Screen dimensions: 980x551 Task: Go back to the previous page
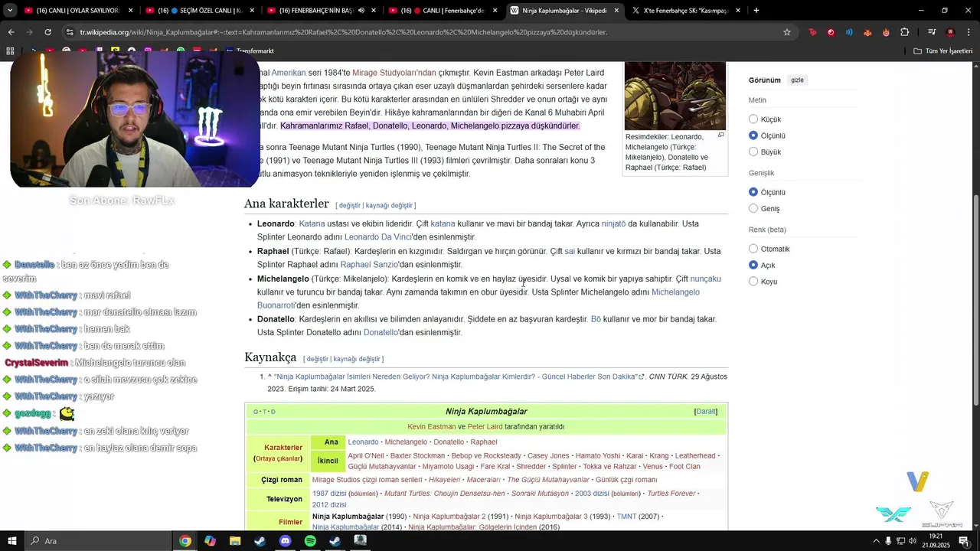click(x=11, y=32)
